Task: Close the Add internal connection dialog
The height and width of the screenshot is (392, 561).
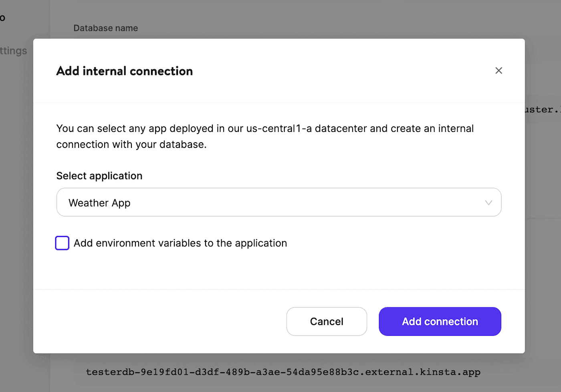Action: [498, 70]
